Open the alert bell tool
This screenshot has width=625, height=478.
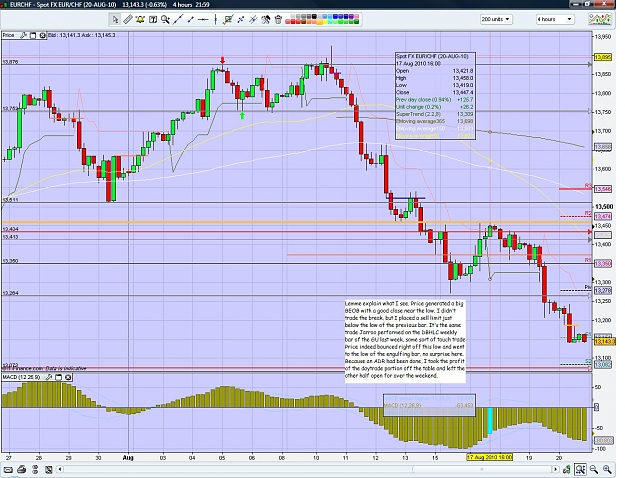(x=140, y=19)
